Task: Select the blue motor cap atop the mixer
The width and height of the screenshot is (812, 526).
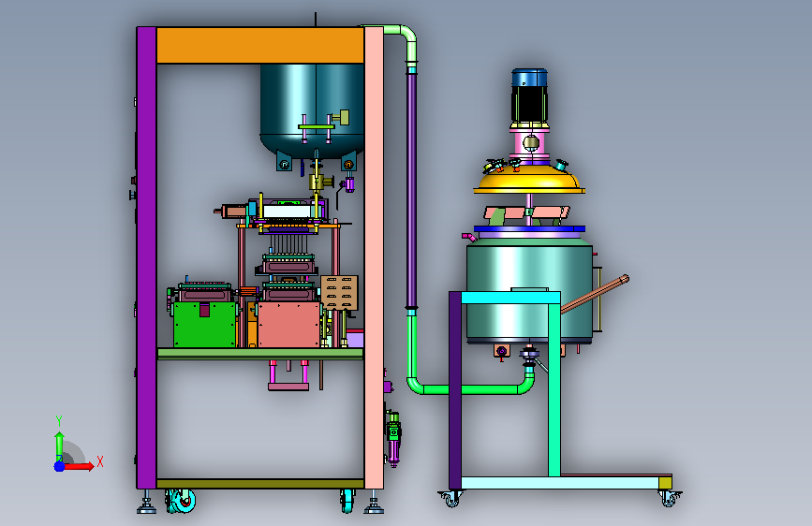Action: (x=529, y=78)
